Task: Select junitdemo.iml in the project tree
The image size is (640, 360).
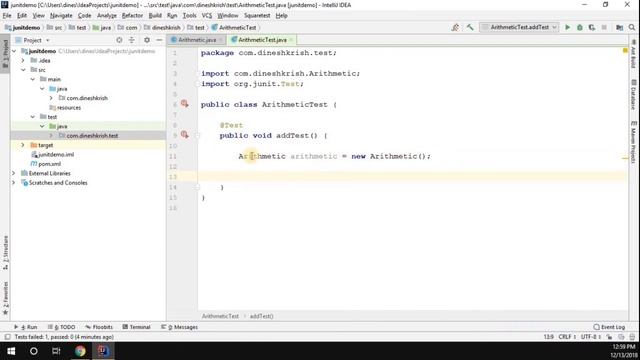Action: pos(56,154)
